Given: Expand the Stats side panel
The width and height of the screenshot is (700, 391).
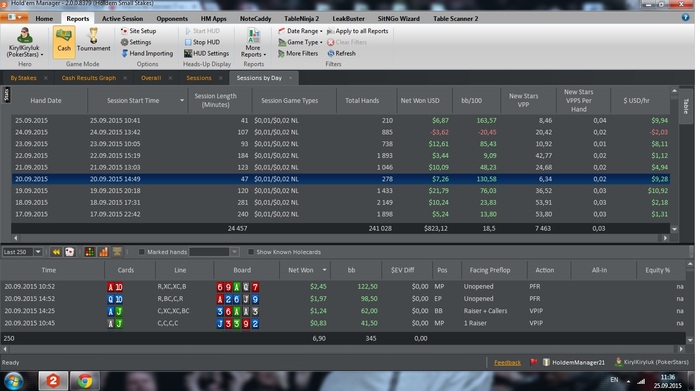Looking at the screenshot, I should pos(6,95).
